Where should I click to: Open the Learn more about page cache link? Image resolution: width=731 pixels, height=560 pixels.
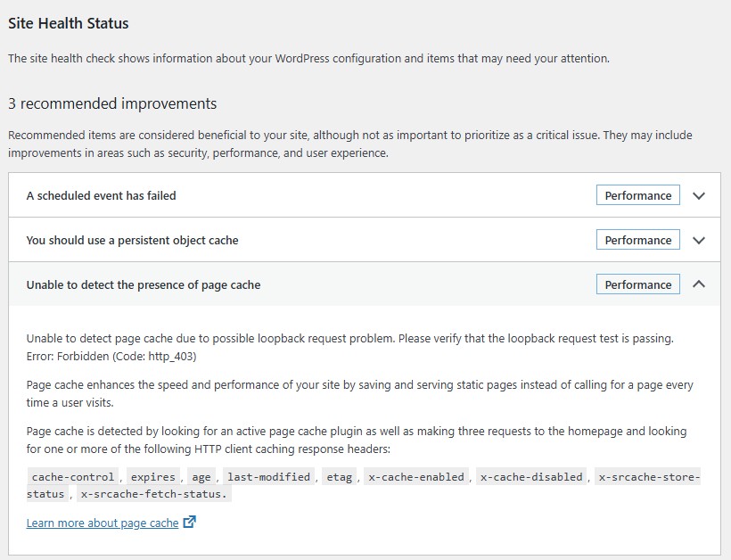pos(103,523)
